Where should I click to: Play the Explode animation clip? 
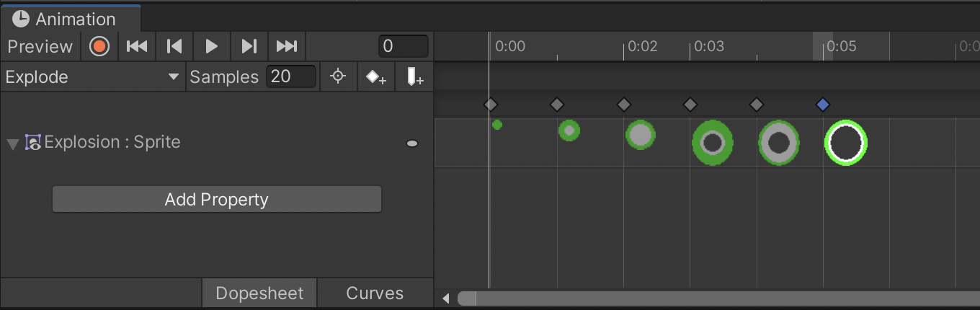click(212, 47)
